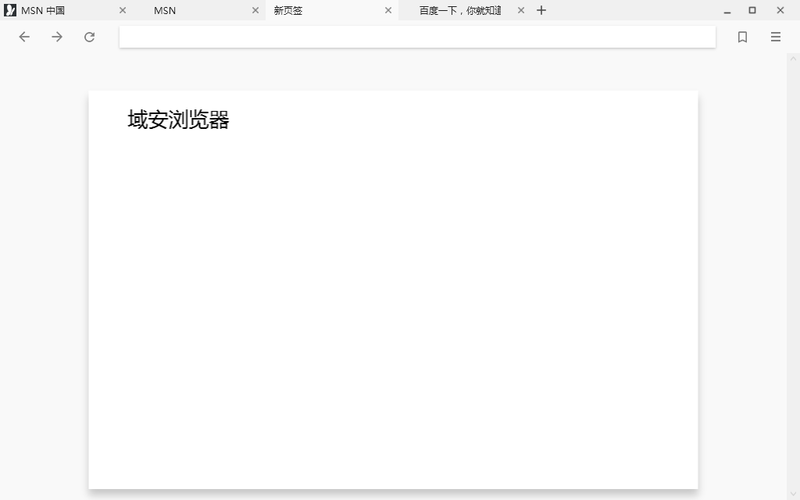This screenshot has width=800, height=500.
Task: Switch to the MSN 中国 tab
Action: pos(66,10)
